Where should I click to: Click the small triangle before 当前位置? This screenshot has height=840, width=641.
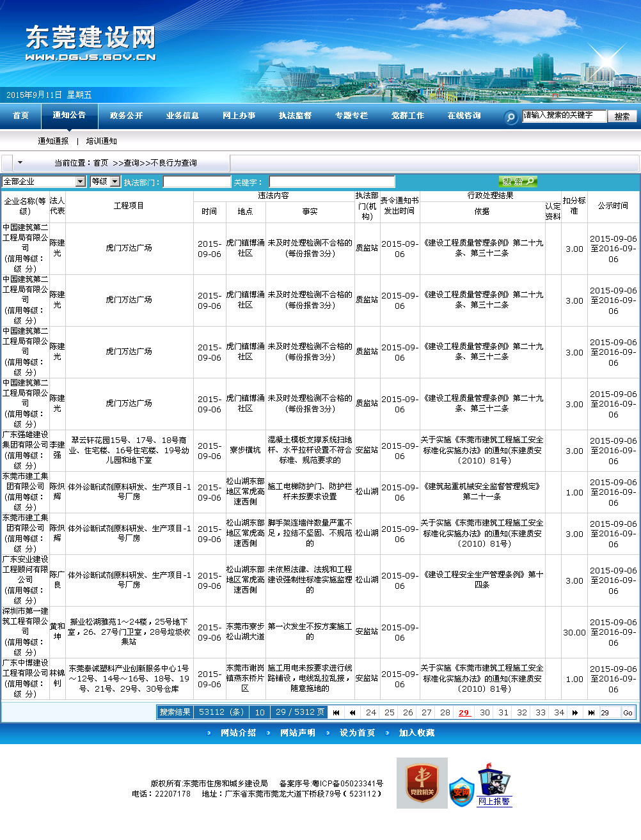20,162
